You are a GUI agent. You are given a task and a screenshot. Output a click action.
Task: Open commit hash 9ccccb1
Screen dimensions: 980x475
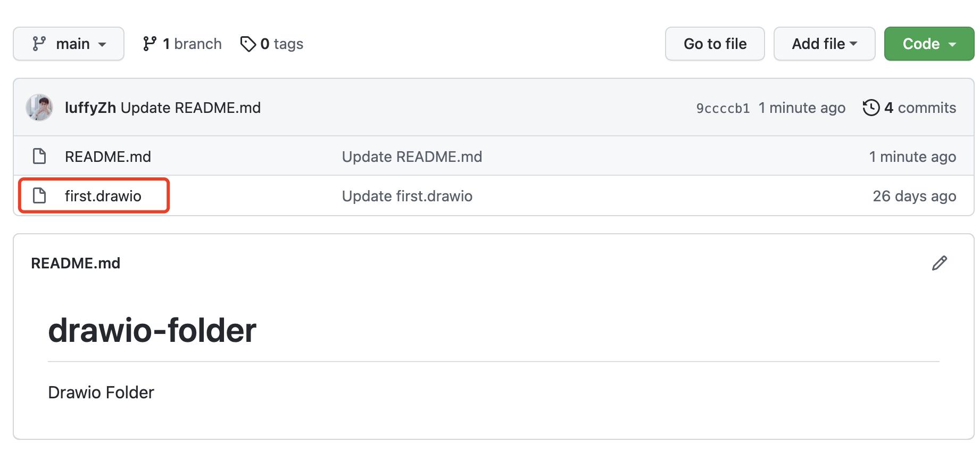point(722,108)
